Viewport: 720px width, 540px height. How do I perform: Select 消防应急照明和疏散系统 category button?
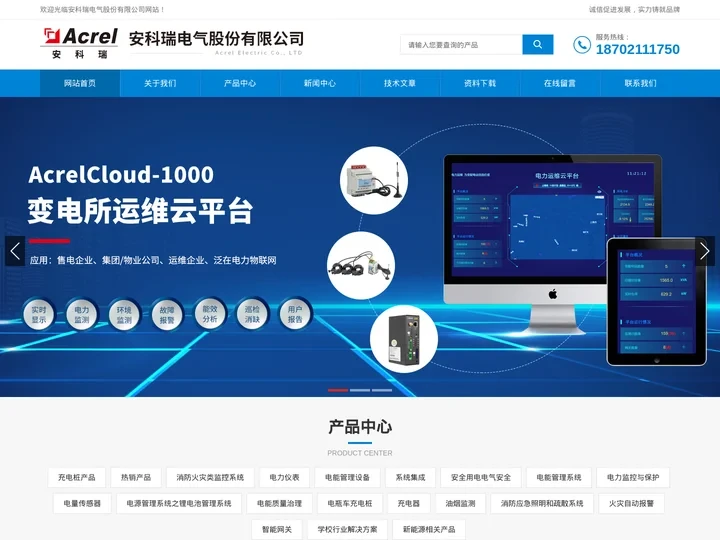pos(542,503)
